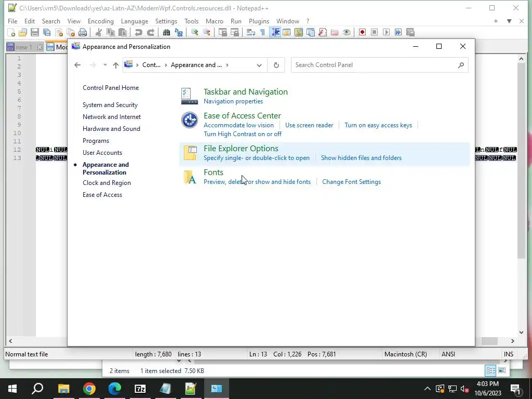Toggle Word wrap in Notepad++ toolbar
Image resolution: width=532 pixels, height=399 pixels.
(x=251, y=32)
